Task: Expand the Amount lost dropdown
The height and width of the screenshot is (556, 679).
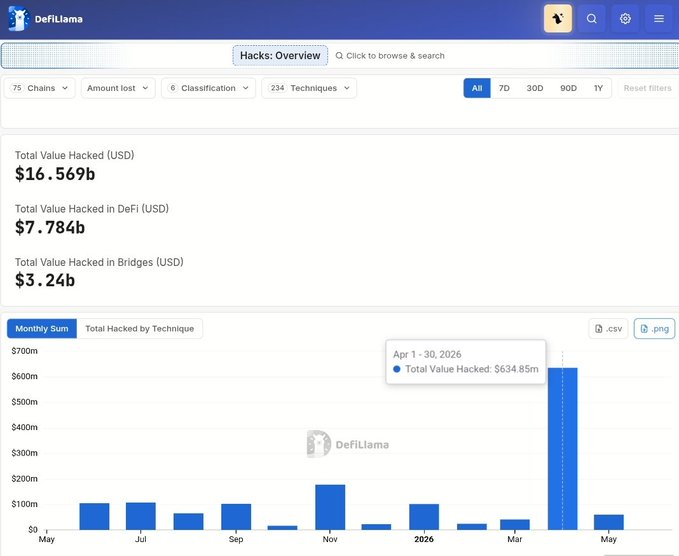Action: click(x=118, y=88)
